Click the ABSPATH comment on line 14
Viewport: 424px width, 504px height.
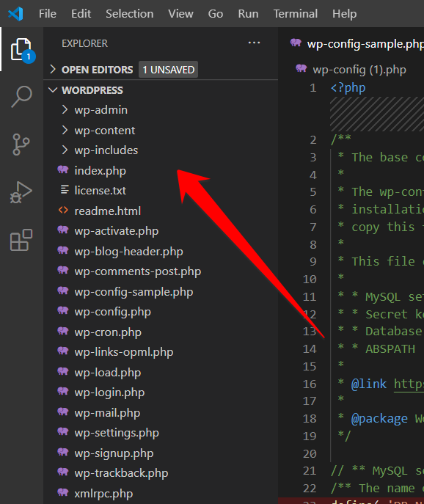tap(390, 348)
